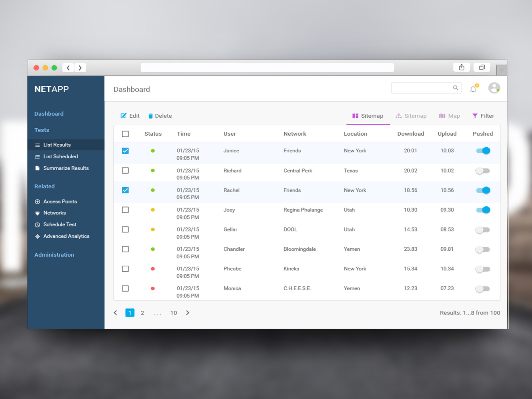Uncheck Janice's row checkbox
532x399 pixels.
click(125, 151)
